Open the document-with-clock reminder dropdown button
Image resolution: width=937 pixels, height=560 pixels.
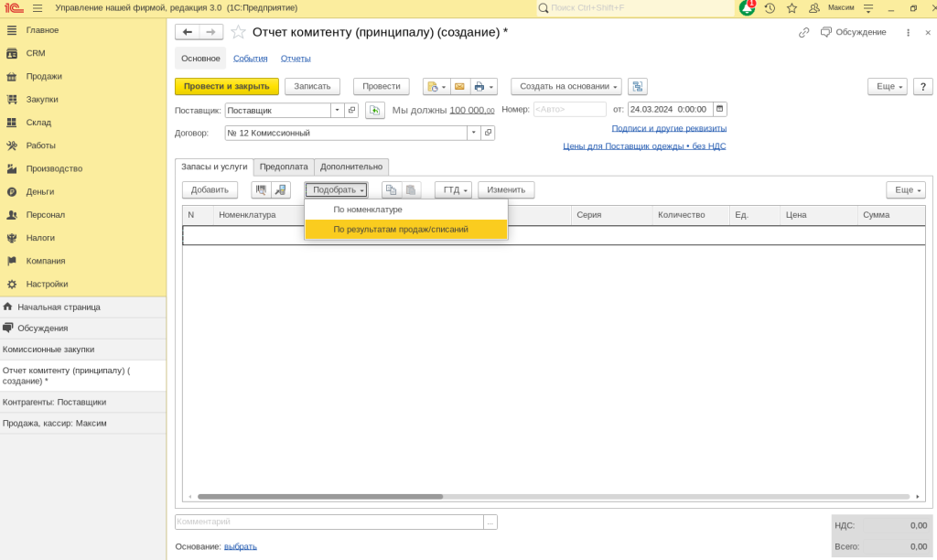(436, 87)
